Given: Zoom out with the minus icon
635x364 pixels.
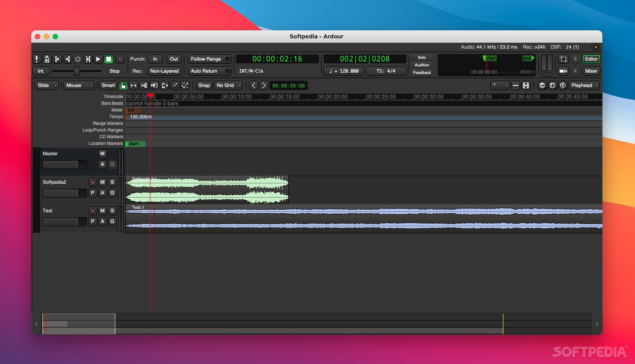Looking at the screenshot, I should (x=542, y=85).
